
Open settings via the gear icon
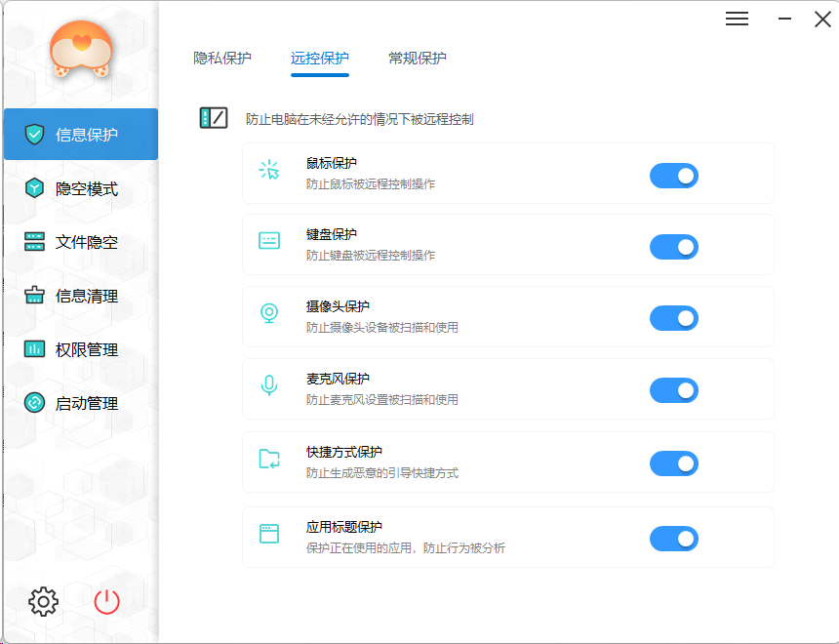pos(43,602)
